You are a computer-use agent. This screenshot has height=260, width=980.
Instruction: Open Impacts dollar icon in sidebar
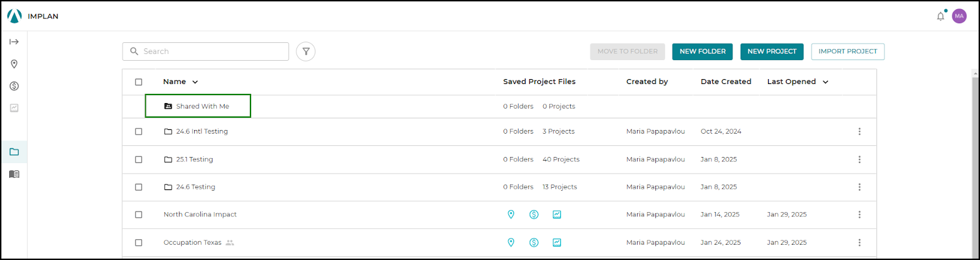[x=14, y=86]
